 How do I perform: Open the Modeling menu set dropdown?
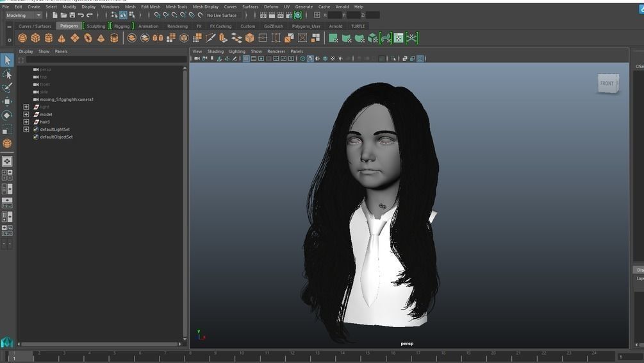pos(24,15)
